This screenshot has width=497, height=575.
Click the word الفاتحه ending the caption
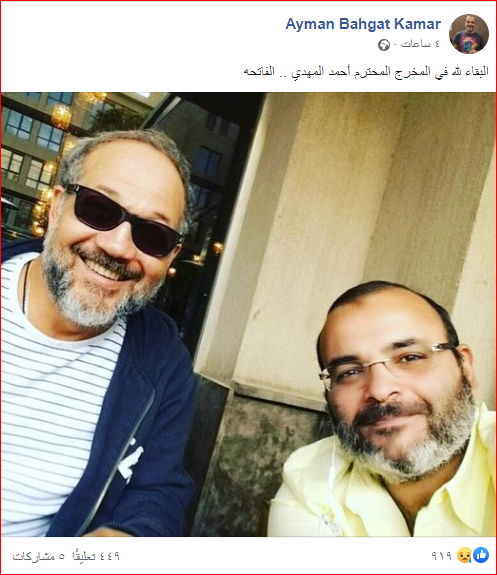(x=259, y=71)
